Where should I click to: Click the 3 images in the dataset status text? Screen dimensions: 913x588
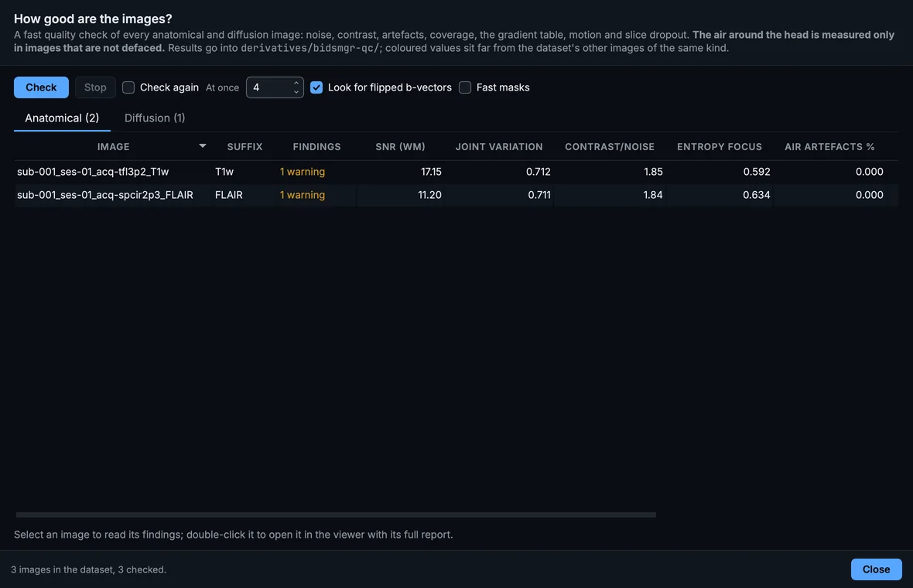point(88,569)
